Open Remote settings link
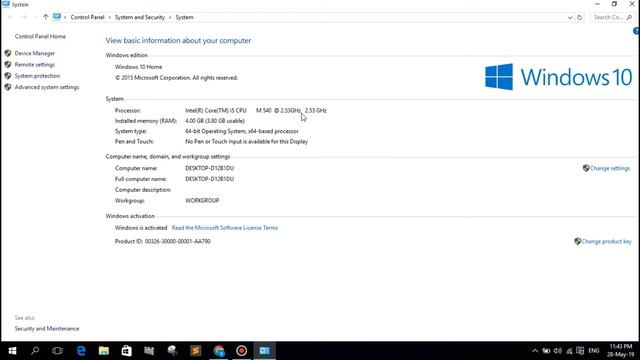640x360 pixels. (x=35, y=64)
